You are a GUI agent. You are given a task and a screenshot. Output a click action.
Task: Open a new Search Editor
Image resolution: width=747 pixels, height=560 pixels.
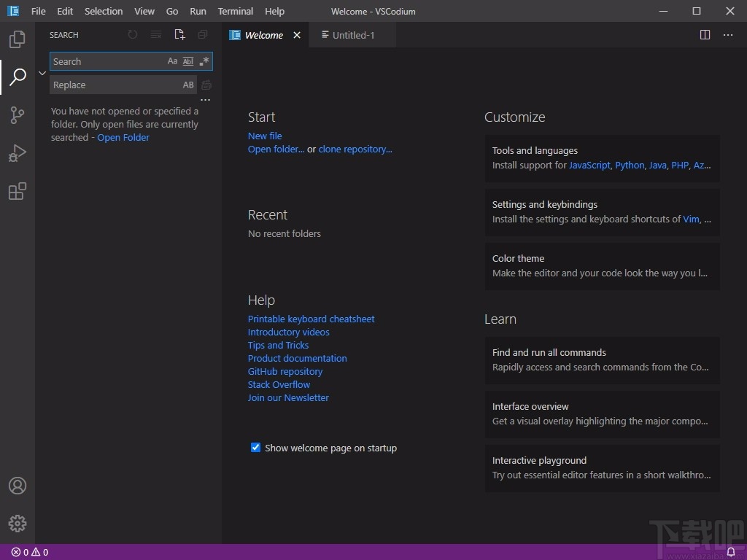coord(180,34)
